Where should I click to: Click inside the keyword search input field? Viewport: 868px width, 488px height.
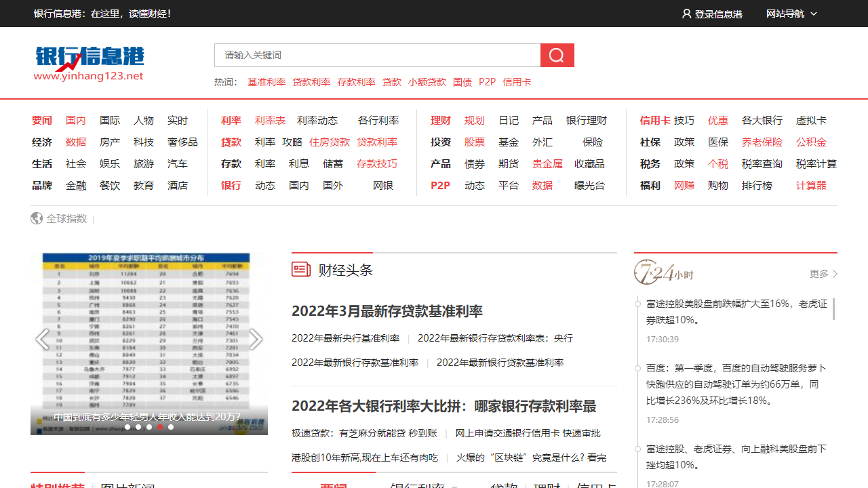373,55
